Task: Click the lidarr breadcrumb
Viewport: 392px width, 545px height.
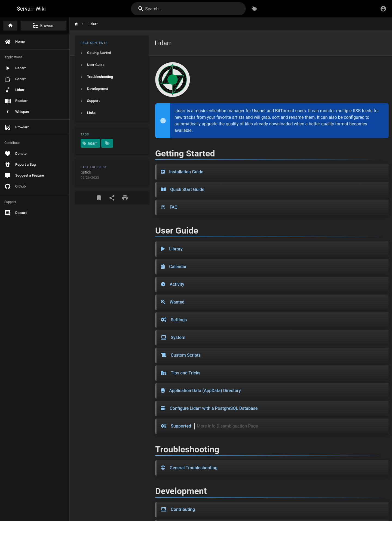Action: pyautogui.click(x=93, y=24)
